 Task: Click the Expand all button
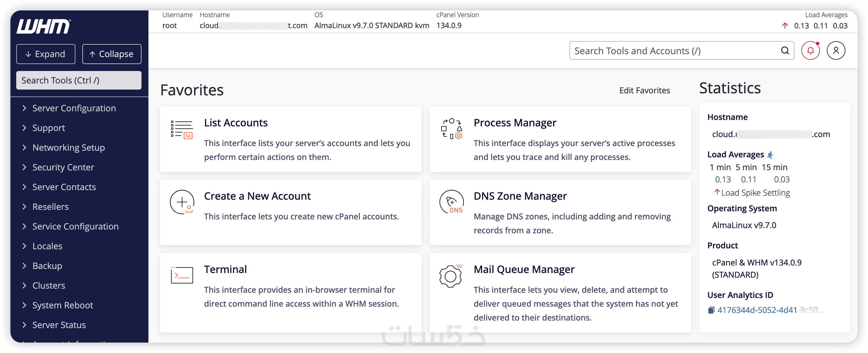pyautogui.click(x=46, y=54)
